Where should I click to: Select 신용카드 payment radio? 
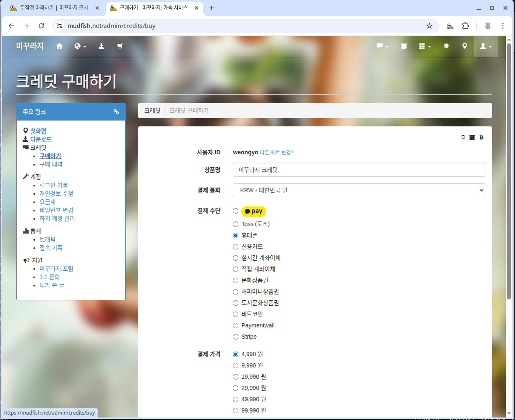pyautogui.click(x=235, y=246)
